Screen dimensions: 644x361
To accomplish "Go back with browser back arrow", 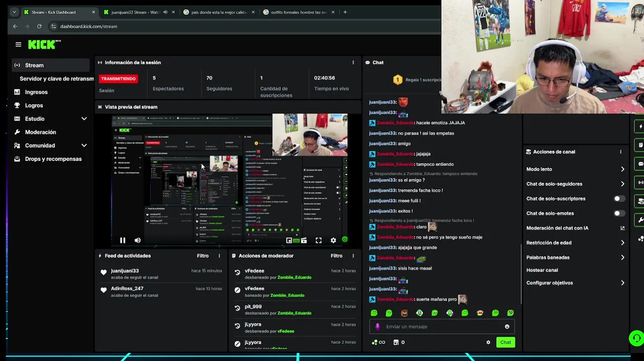I will 15,26.
